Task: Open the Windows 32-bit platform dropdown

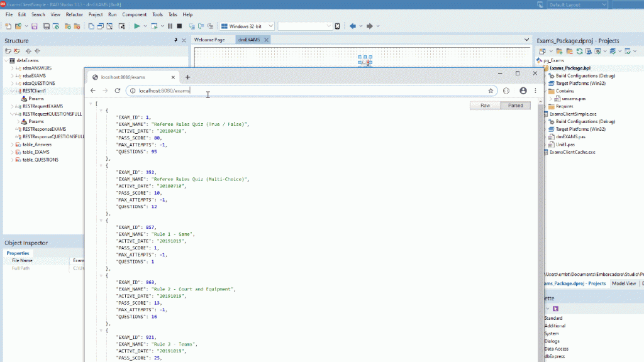Action: (x=270, y=26)
